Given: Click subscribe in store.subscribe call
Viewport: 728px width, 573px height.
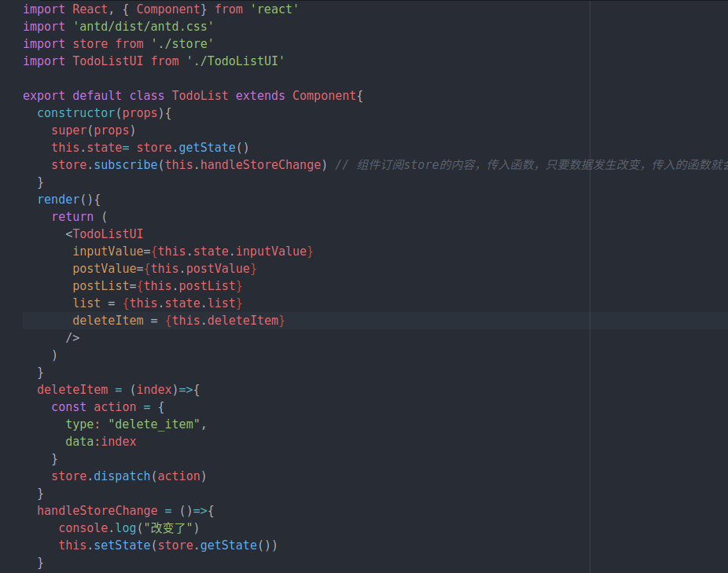Looking at the screenshot, I should click(x=126, y=165).
